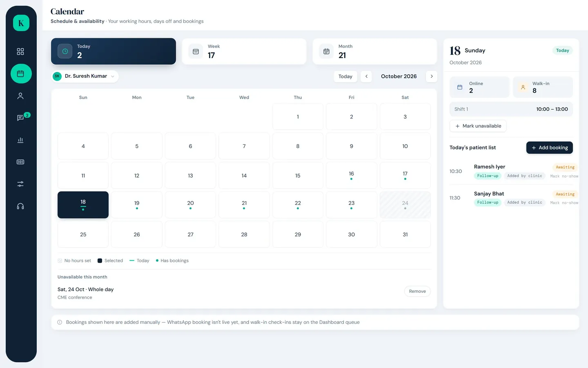Click the Mark unavailable button
The height and width of the screenshot is (368, 588).
pos(478,126)
